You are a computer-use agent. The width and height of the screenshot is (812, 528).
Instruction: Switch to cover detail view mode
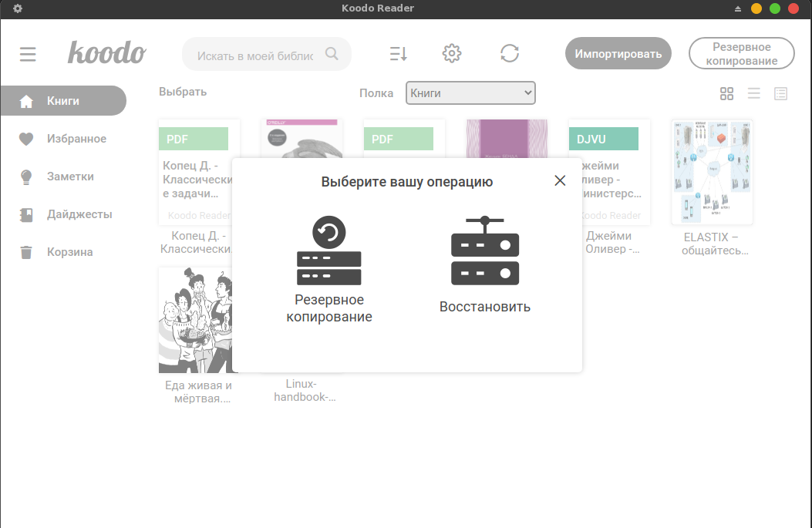pyautogui.click(x=780, y=93)
